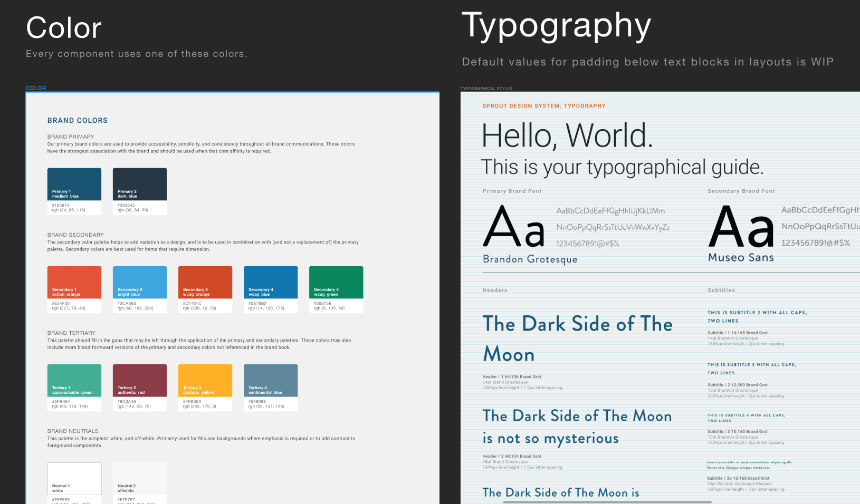Screen dimensions: 860x504
Task: Pick the Neutral 2 offwhite swatch
Action: point(140,479)
